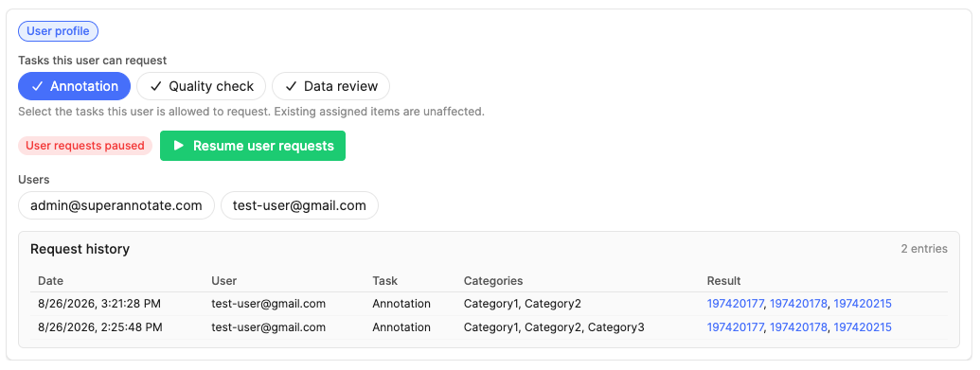
Task: Click the date 8/26/2026, 2:25:48 PM
Action: point(100,326)
